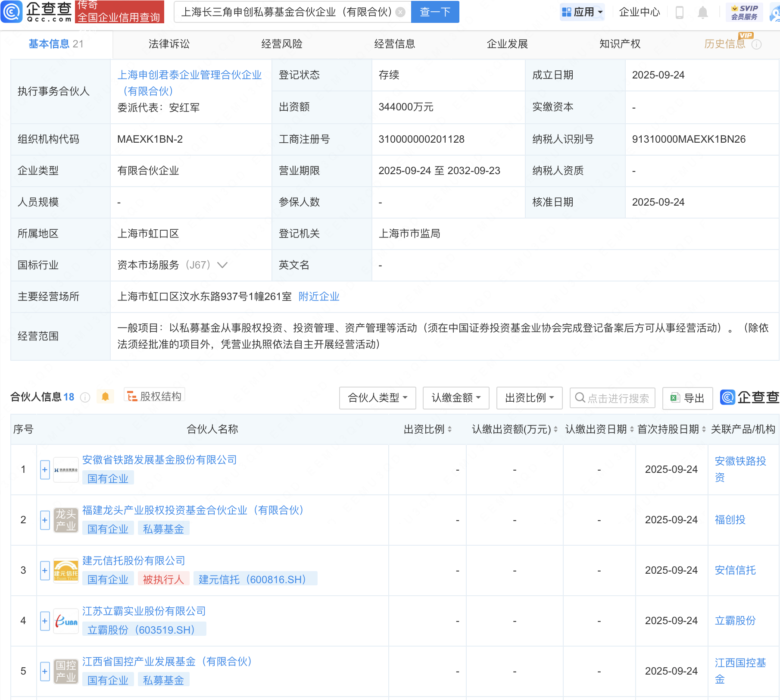This screenshot has height=700, width=780.
Task: Open related product 江西国控基金
Action: [x=740, y=671]
